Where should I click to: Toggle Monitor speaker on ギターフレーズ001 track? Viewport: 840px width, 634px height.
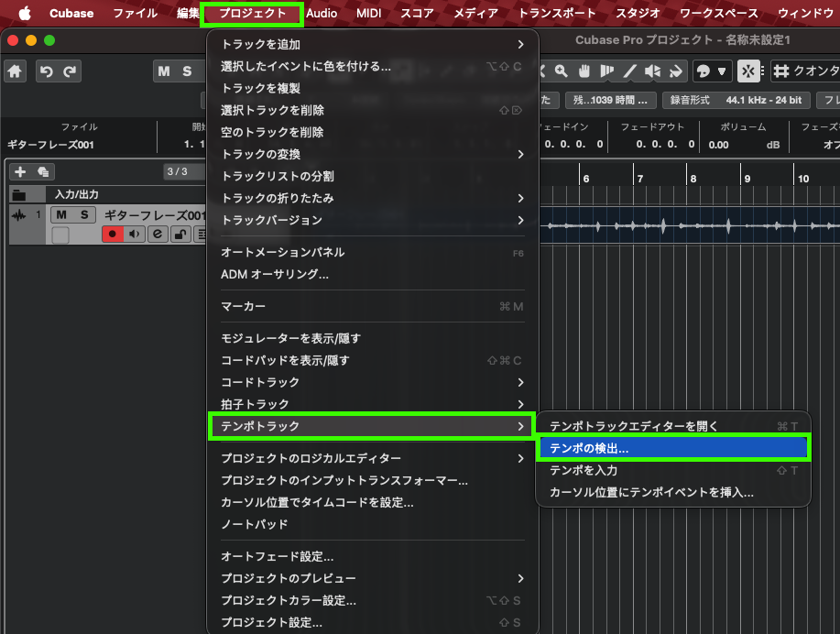click(136, 235)
